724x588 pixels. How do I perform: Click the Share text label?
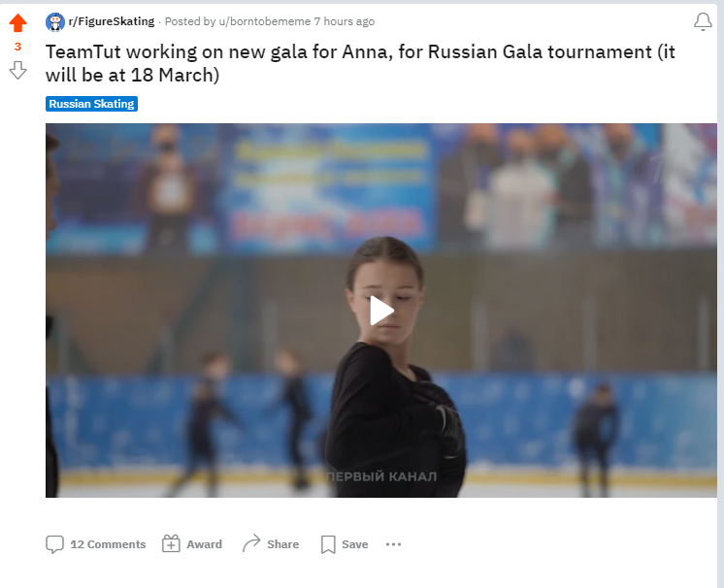pyautogui.click(x=282, y=544)
